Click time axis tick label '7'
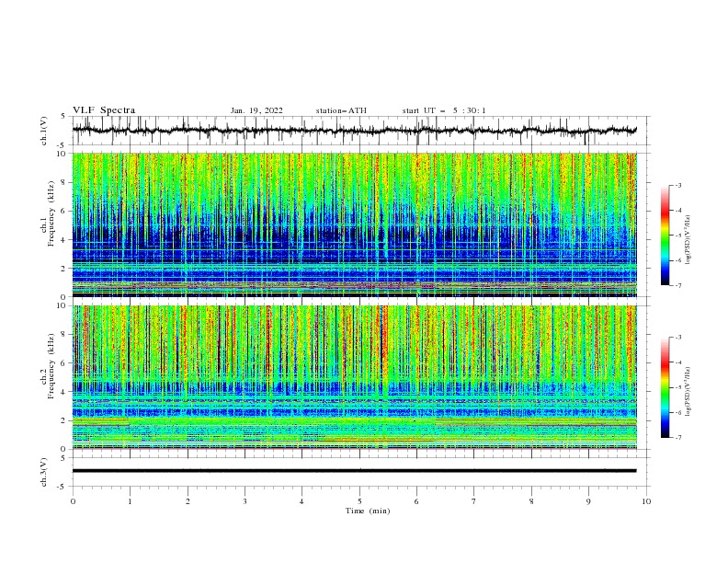 474,501
